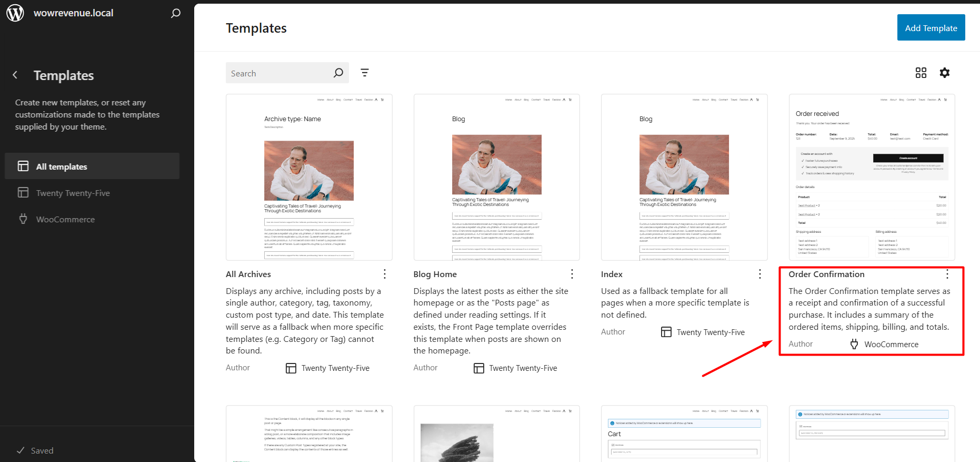Open Blog Home template preview thumbnail
This screenshot has width=980, height=462.
pyautogui.click(x=497, y=177)
